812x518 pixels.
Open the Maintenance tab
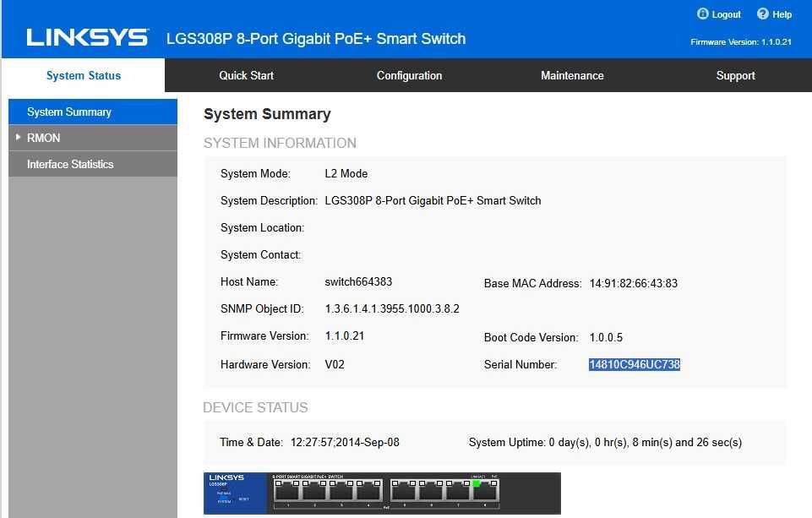pos(572,75)
